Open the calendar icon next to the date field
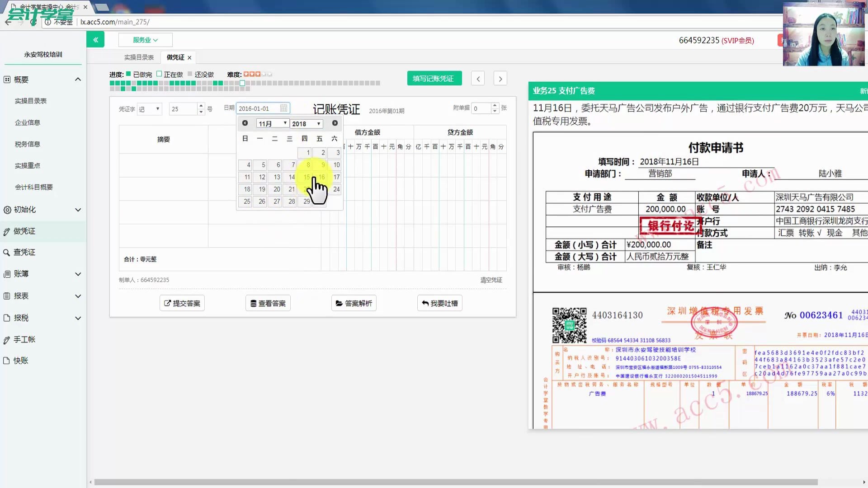 [283, 108]
